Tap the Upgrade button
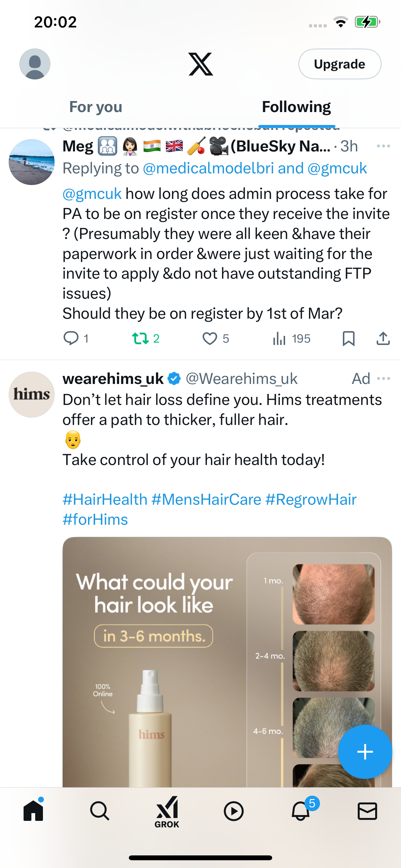The height and width of the screenshot is (868, 401). point(340,64)
